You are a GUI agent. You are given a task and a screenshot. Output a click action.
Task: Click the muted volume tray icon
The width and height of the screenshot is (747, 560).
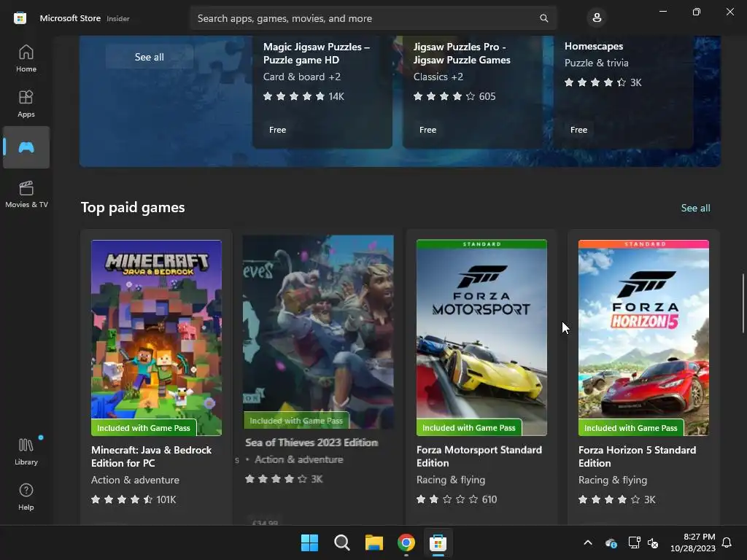pos(653,542)
